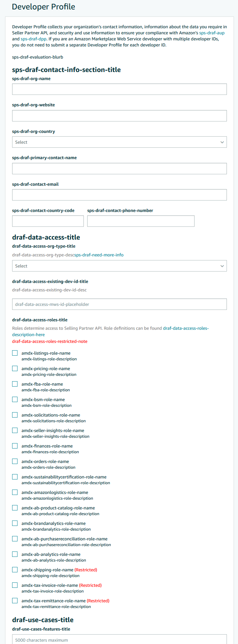Enable the amdx-solicitations-role-name role
This screenshot has width=238, height=644.
tap(15, 415)
